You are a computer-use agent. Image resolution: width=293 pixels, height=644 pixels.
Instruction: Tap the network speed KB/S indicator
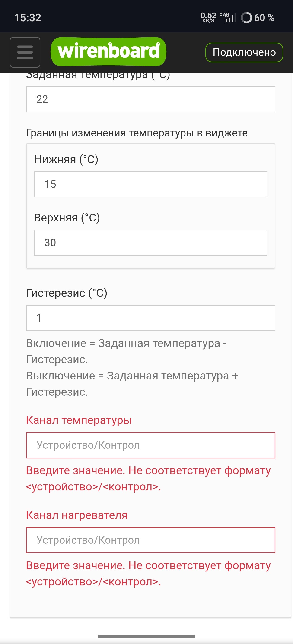point(208,18)
